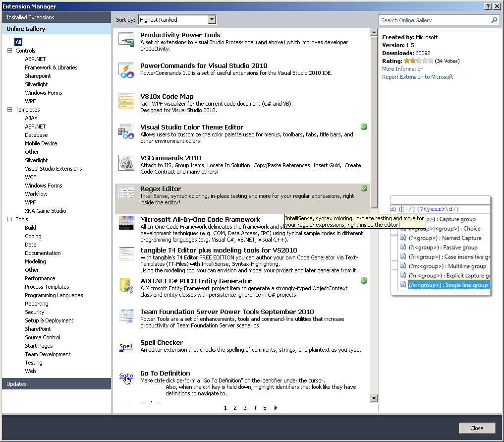Select the AJAX templates category
The image size is (504, 442).
tap(31, 118)
